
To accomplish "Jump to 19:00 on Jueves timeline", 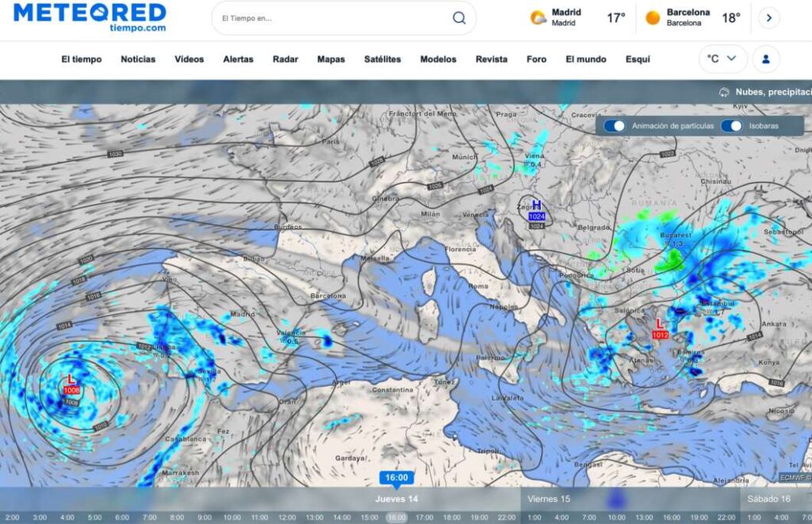I will tap(478, 518).
